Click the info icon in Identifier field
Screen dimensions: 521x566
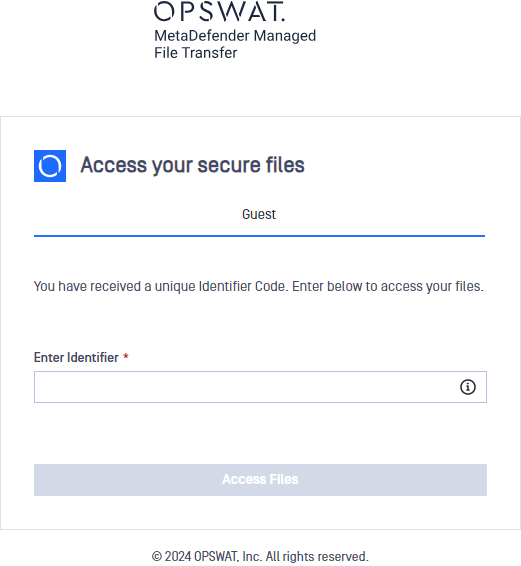468,387
